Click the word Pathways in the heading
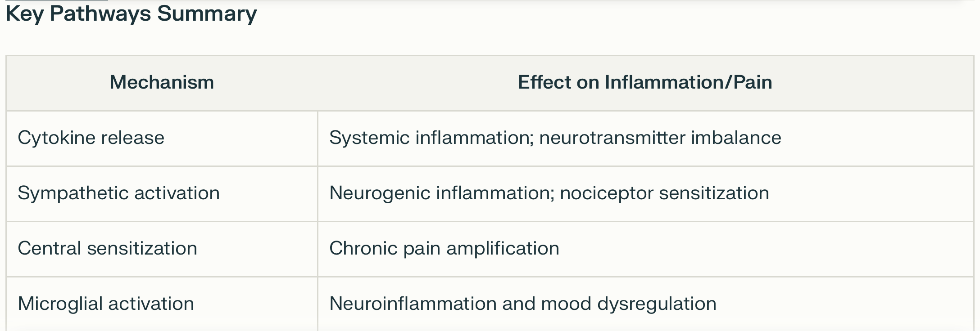Image resolution: width=980 pixels, height=331 pixels. 100,13
